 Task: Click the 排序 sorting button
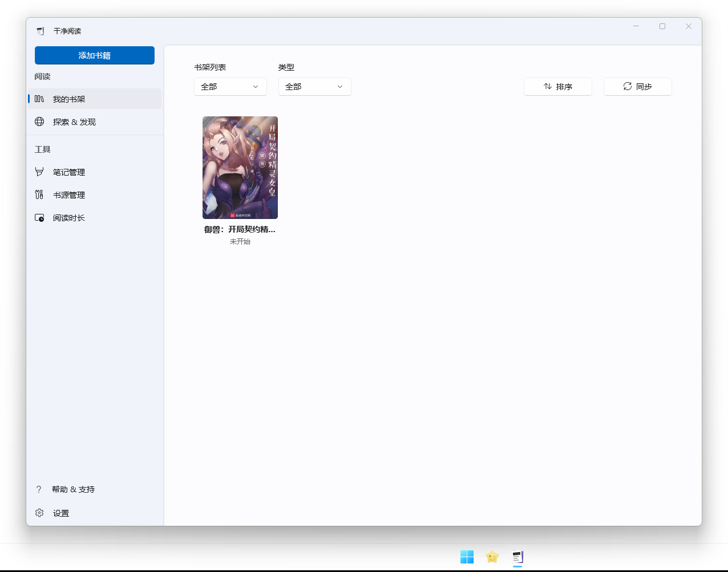click(x=557, y=86)
